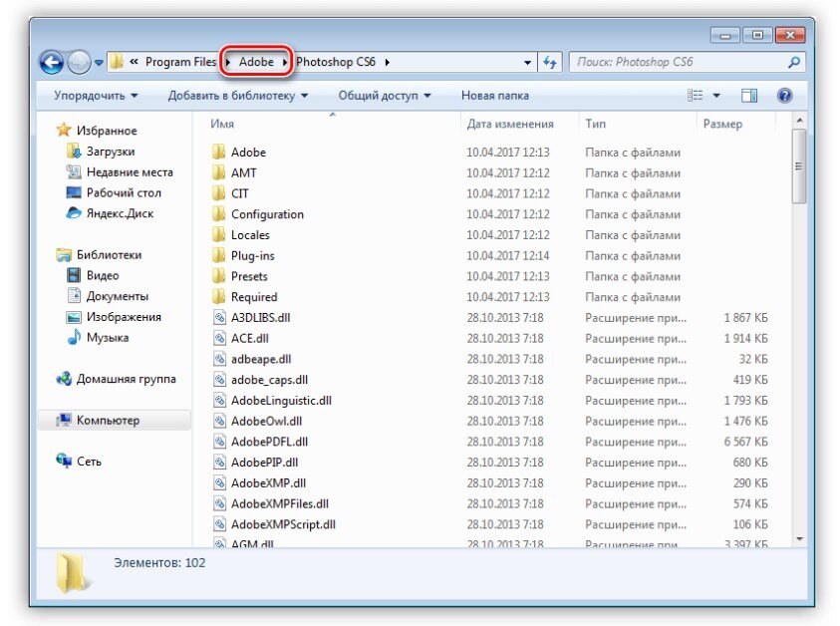Select Сеть in navigation pane
840x626 pixels.
coord(79,462)
